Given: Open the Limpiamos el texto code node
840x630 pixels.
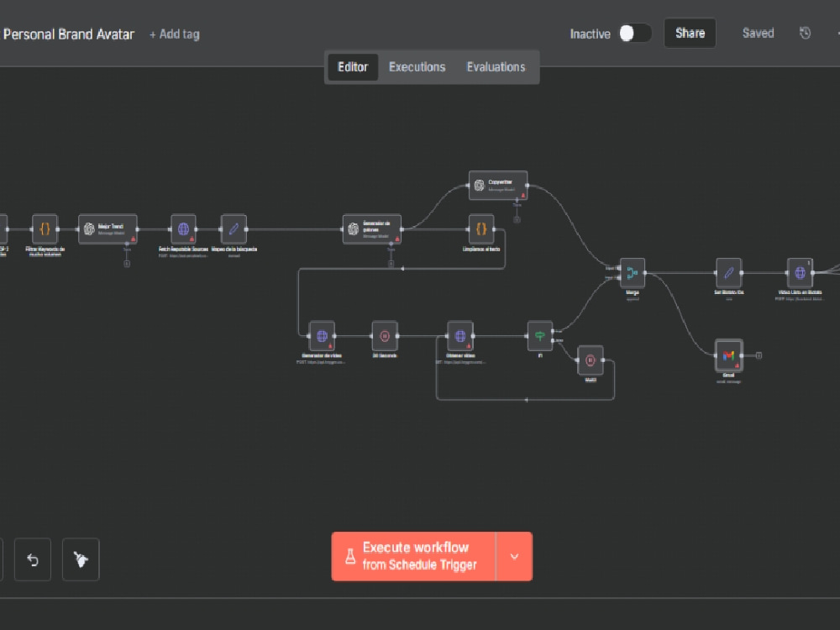Looking at the screenshot, I should pyautogui.click(x=481, y=229).
